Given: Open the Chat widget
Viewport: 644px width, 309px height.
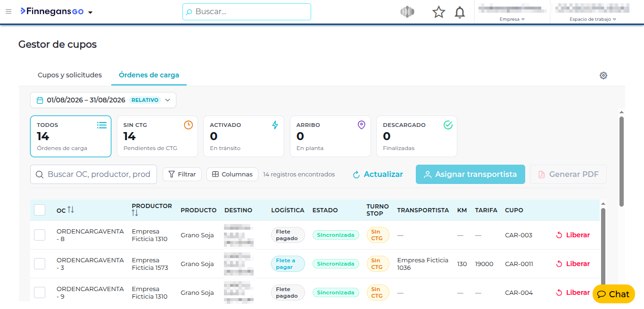Looking at the screenshot, I should point(614,294).
